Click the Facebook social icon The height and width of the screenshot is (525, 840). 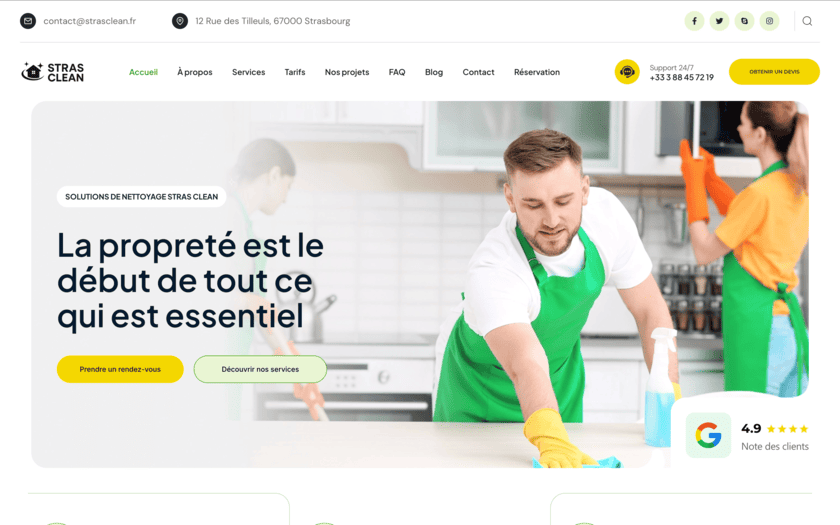tap(694, 21)
